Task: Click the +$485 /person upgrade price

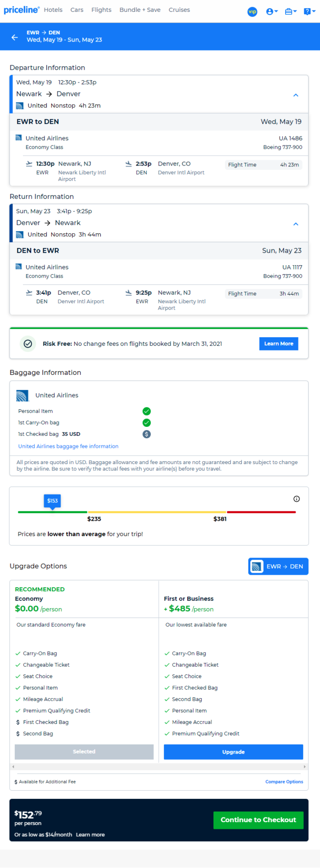Action: pos(189,609)
